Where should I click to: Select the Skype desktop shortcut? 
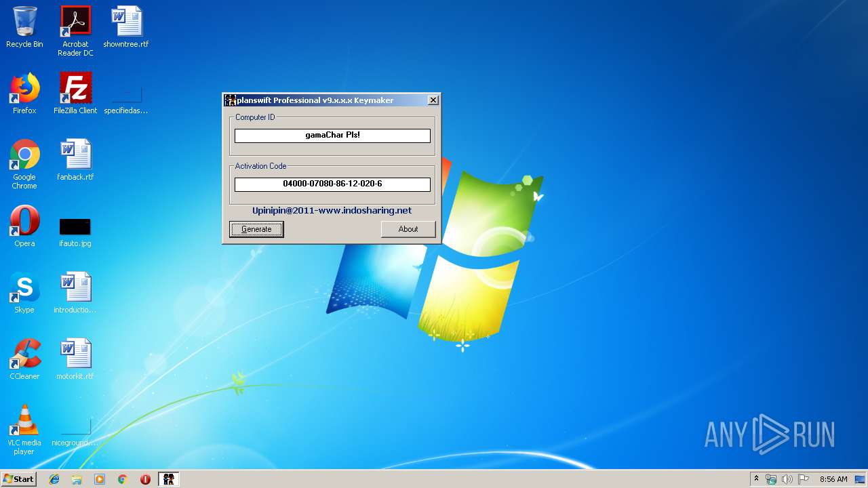[24, 293]
